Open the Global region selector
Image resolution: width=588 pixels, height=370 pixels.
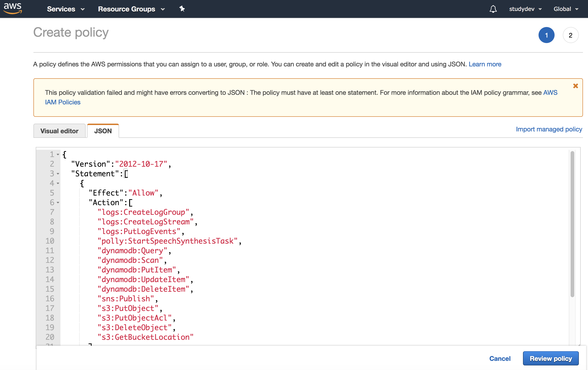[x=566, y=9]
